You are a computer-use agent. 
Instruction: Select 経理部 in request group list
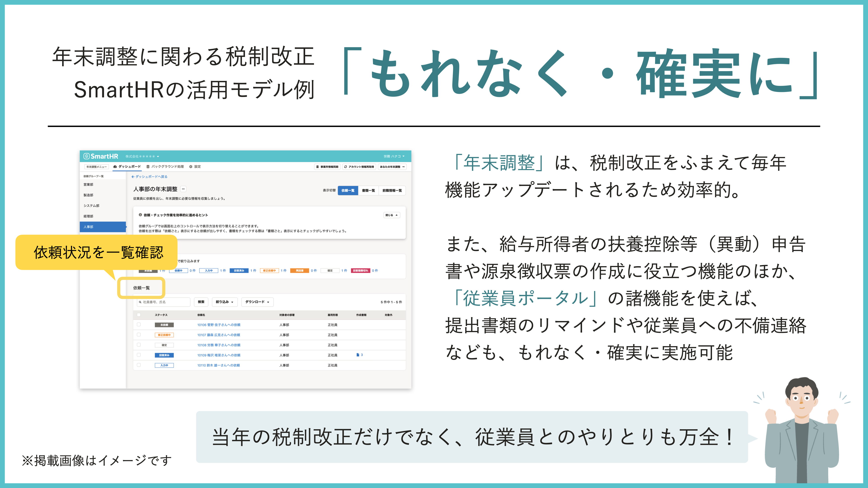point(103,216)
